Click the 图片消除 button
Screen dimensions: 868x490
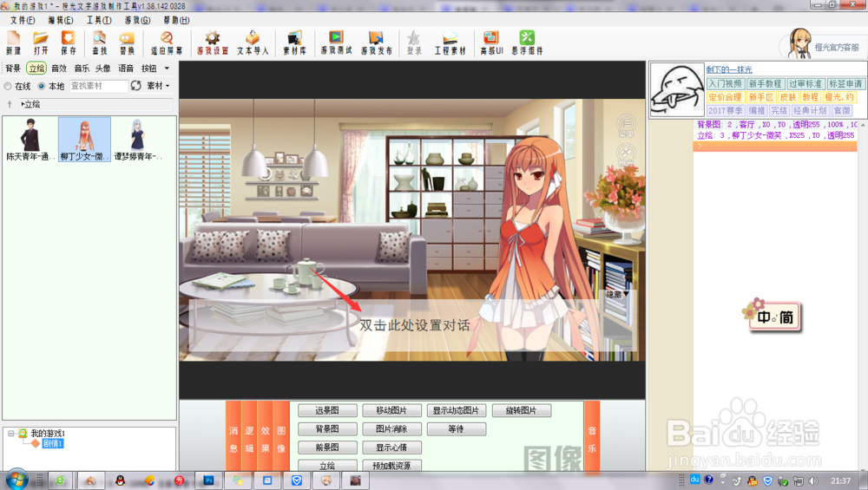pos(391,428)
